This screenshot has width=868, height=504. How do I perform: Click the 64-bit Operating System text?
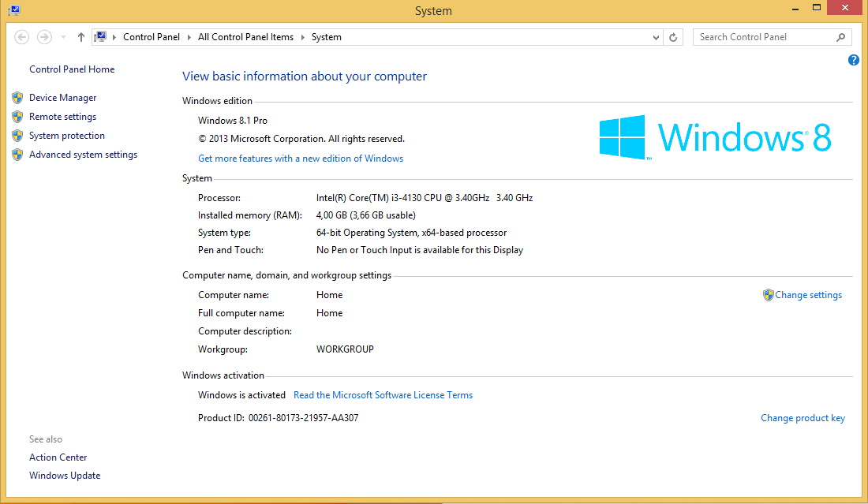click(x=411, y=233)
